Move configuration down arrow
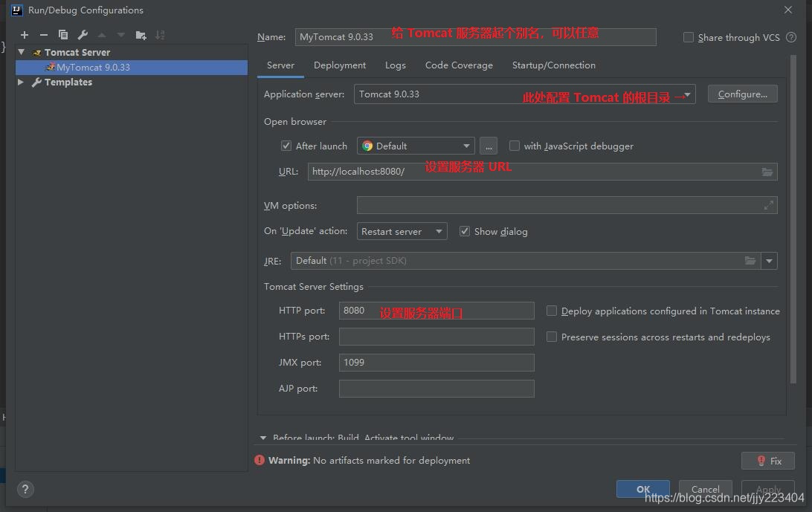The width and height of the screenshot is (812, 512). click(x=121, y=35)
